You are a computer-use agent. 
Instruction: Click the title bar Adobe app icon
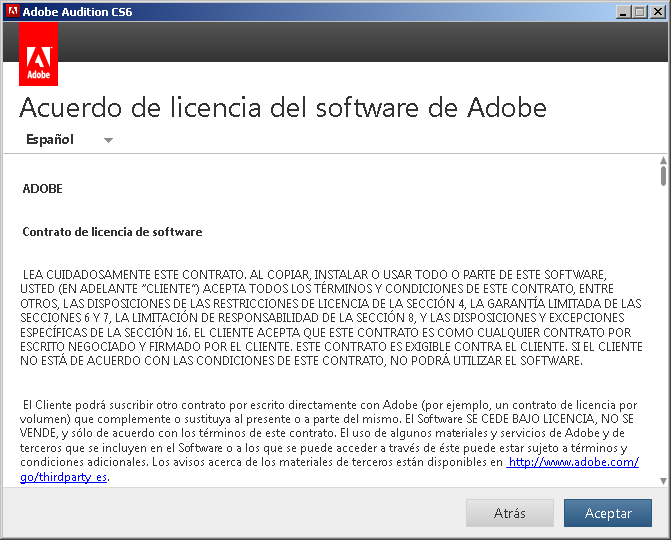tap(13, 11)
